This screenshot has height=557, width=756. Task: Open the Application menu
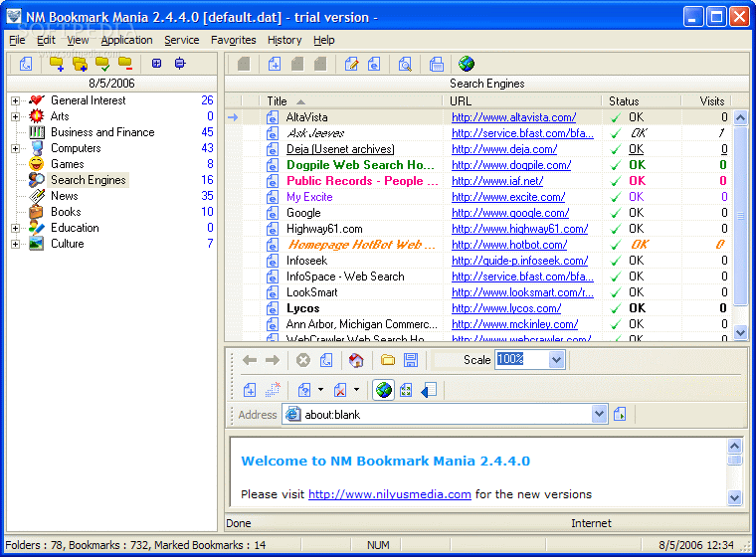(x=126, y=40)
